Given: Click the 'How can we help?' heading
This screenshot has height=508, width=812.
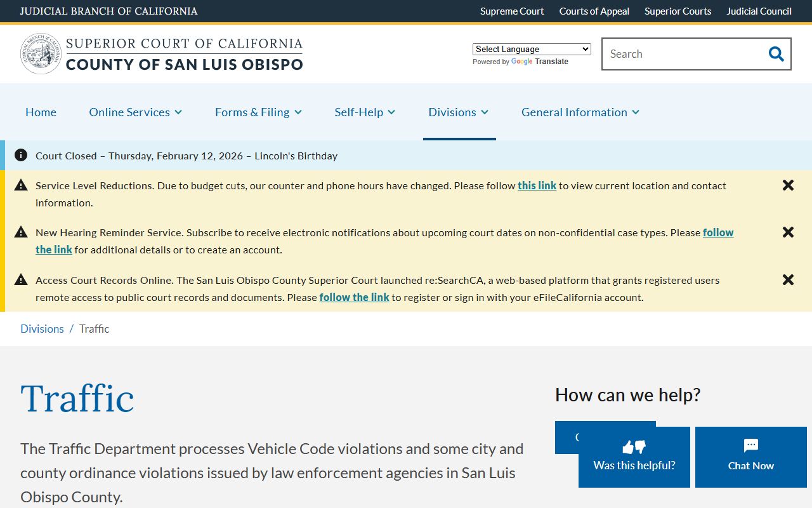Looking at the screenshot, I should point(628,395).
